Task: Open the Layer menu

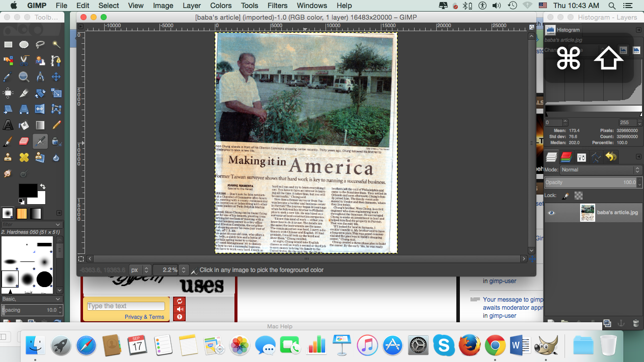Action: click(x=191, y=6)
